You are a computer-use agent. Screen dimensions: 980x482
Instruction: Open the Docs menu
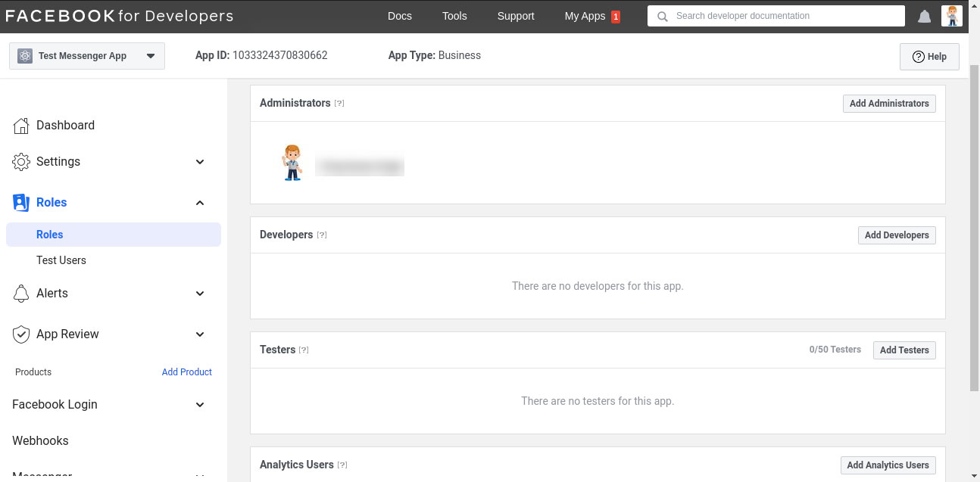(x=400, y=16)
